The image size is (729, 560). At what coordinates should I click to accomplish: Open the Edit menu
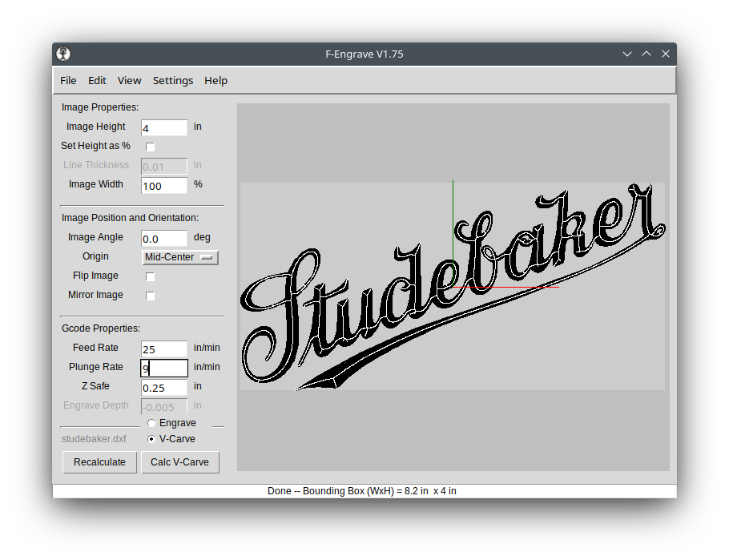pos(97,80)
